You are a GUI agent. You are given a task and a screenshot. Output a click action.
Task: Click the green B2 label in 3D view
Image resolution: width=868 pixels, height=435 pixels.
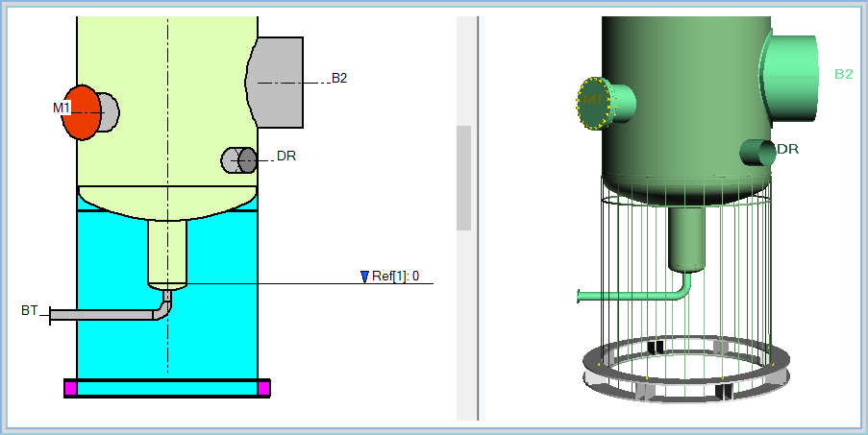(x=844, y=74)
